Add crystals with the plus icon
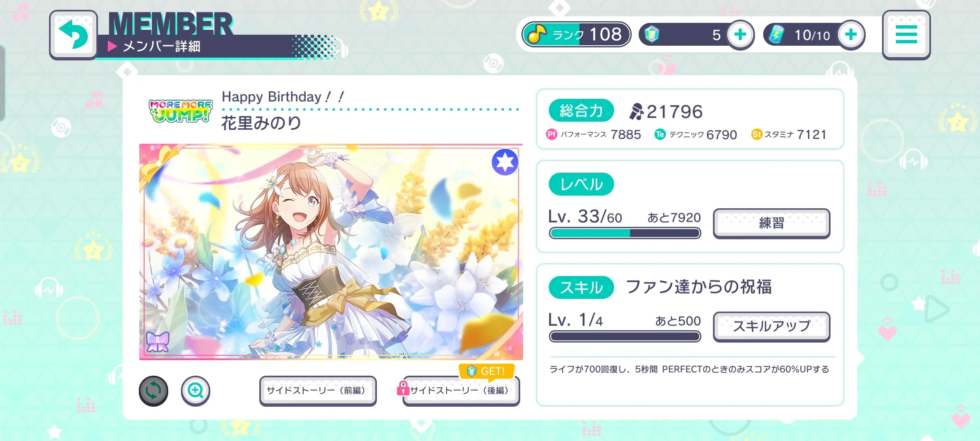The width and height of the screenshot is (980, 441). pos(740,35)
